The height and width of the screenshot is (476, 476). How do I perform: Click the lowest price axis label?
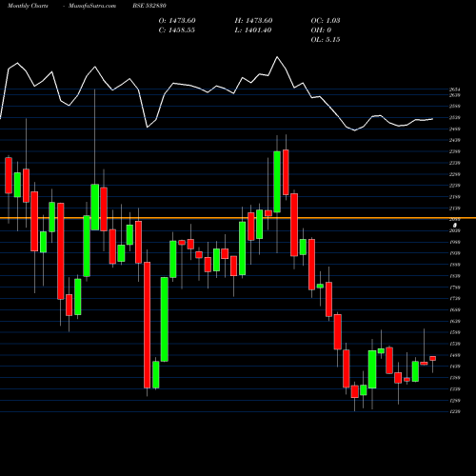(x=455, y=411)
